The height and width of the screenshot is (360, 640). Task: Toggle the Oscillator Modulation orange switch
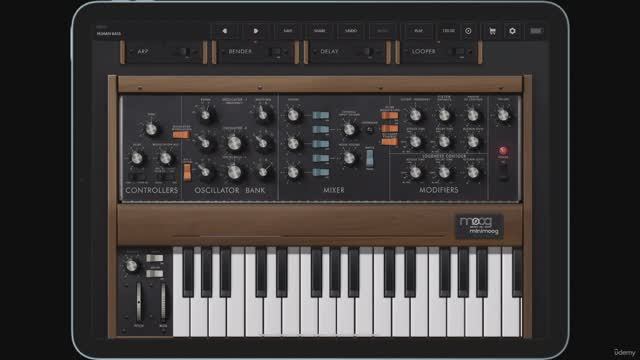(x=181, y=135)
